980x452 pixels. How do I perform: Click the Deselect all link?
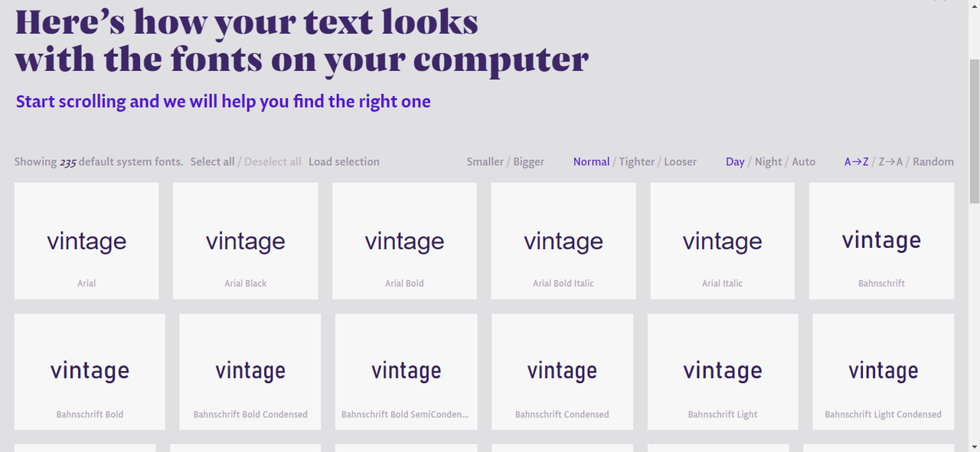(x=273, y=161)
